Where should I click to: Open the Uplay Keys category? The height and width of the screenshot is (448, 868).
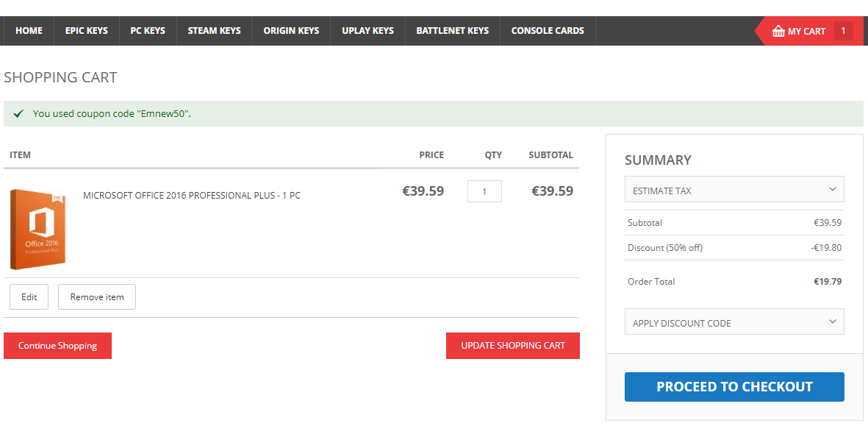(x=367, y=31)
